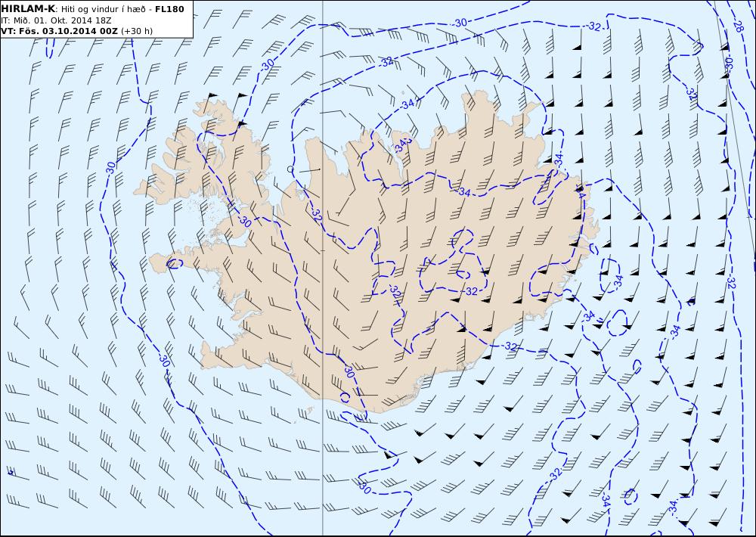Image resolution: width=756 pixels, height=537 pixels.
Task: Click the 'IT: Mið. 01. Okt. 2014 18Z' line
Action: pyautogui.click(x=57, y=20)
